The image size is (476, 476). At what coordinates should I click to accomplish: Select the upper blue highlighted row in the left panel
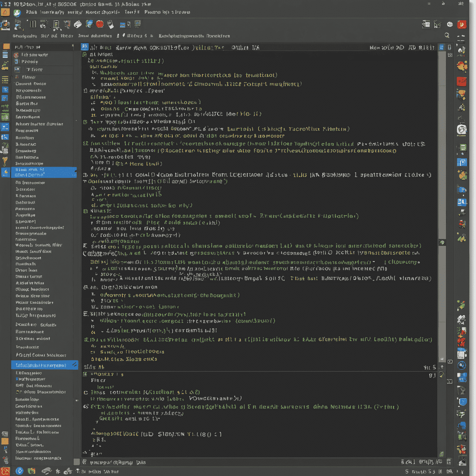44,172
